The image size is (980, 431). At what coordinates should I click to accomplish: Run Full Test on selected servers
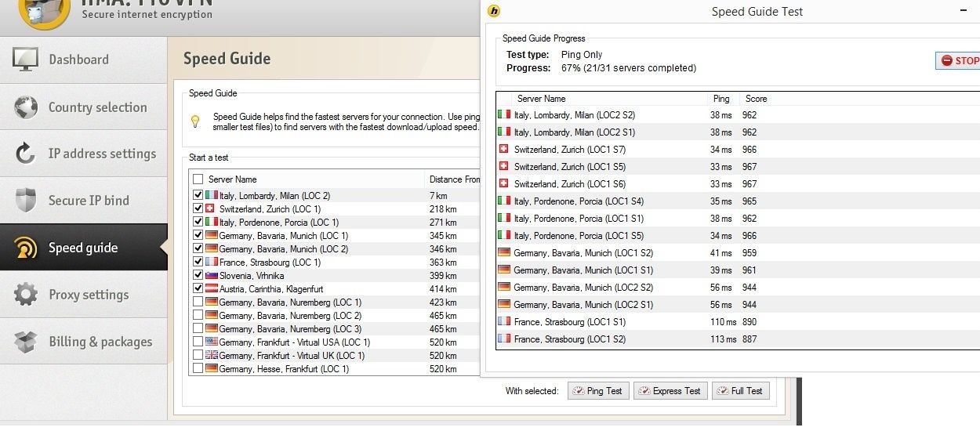(740, 390)
